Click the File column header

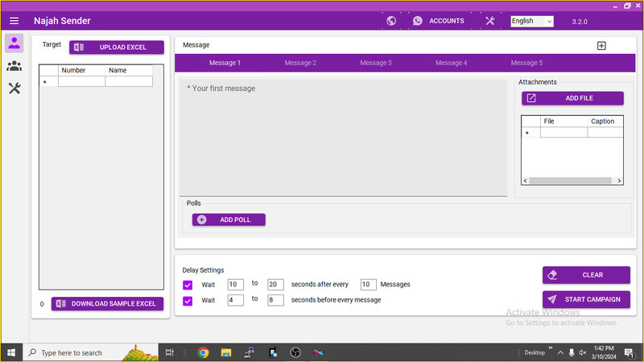(x=564, y=121)
